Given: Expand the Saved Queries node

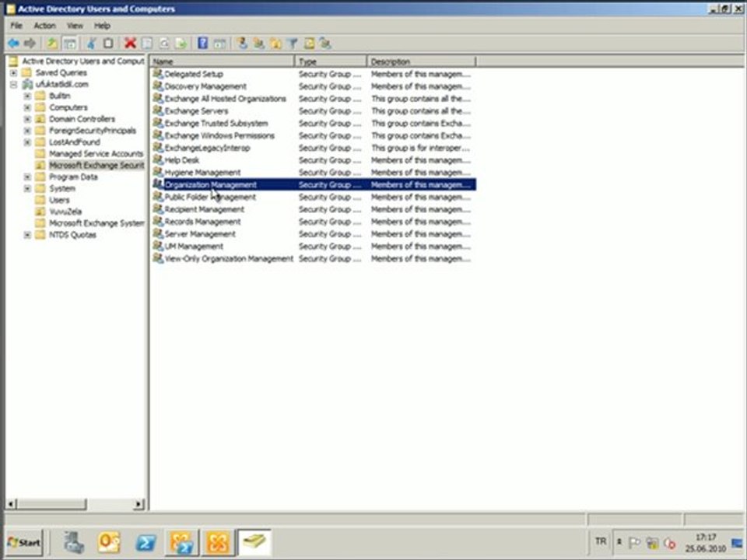Looking at the screenshot, I should coord(14,73).
